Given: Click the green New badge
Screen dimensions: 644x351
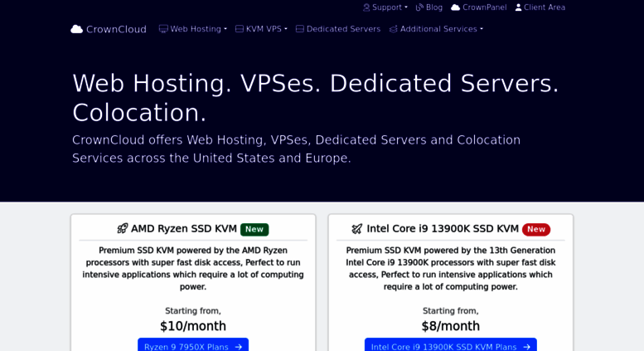Looking at the screenshot, I should pyautogui.click(x=254, y=229).
